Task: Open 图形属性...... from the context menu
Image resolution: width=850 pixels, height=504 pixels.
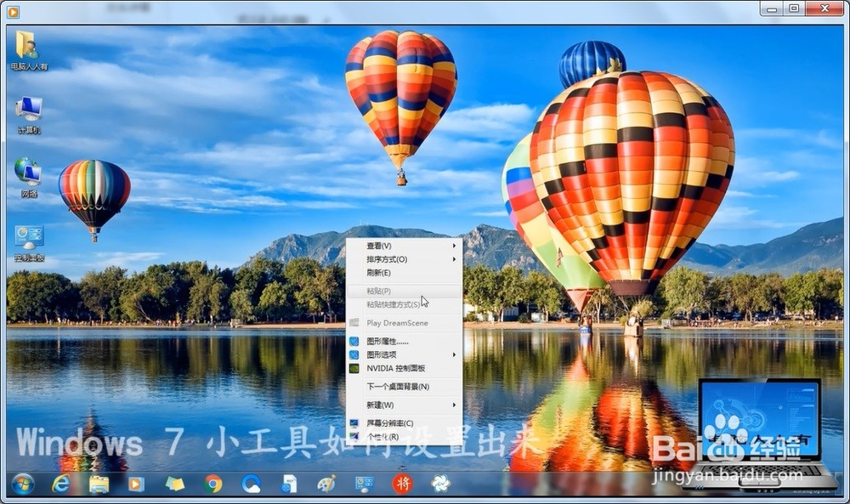Action: coord(404,342)
